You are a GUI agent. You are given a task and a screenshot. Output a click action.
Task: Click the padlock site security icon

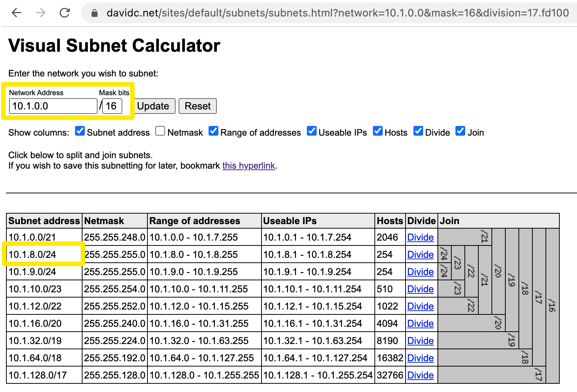pos(95,13)
